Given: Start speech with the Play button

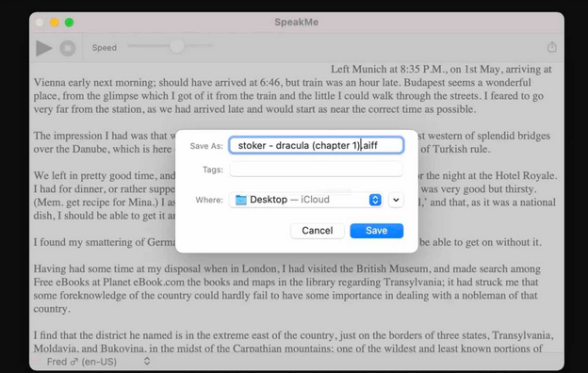Looking at the screenshot, I should pyautogui.click(x=44, y=48).
